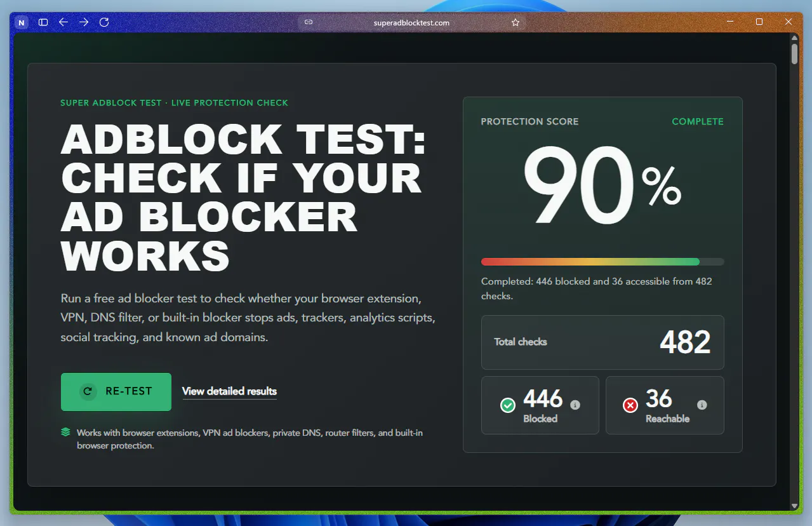Image resolution: width=812 pixels, height=526 pixels.
Task: Click the green layers stack icon
Action: pos(65,432)
